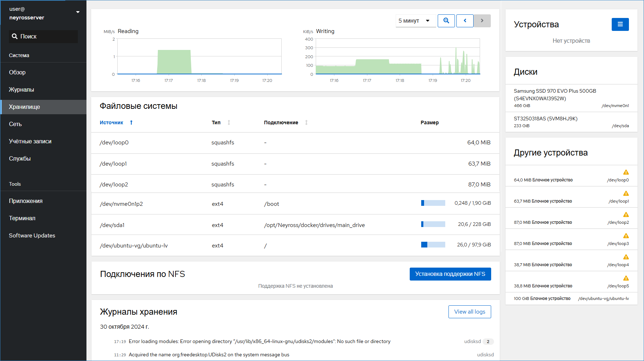This screenshot has height=361, width=644.
Task: Click the Поиск search field
Action: pyautogui.click(x=43, y=37)
